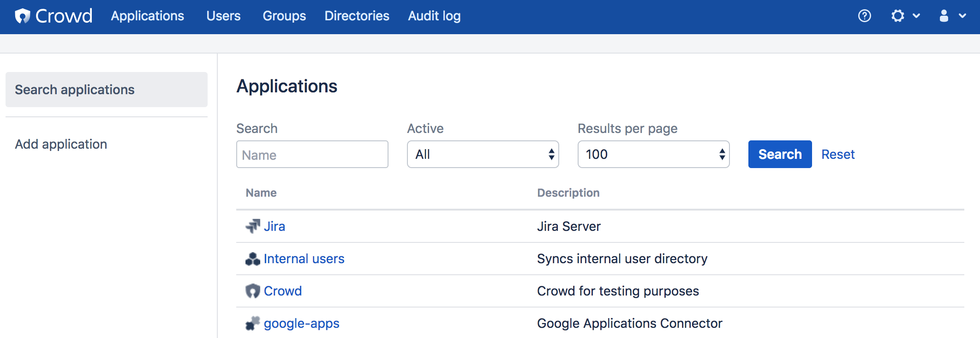Go to Applications in top navigation
The image size is (980, 338).
tap(148, 16)
